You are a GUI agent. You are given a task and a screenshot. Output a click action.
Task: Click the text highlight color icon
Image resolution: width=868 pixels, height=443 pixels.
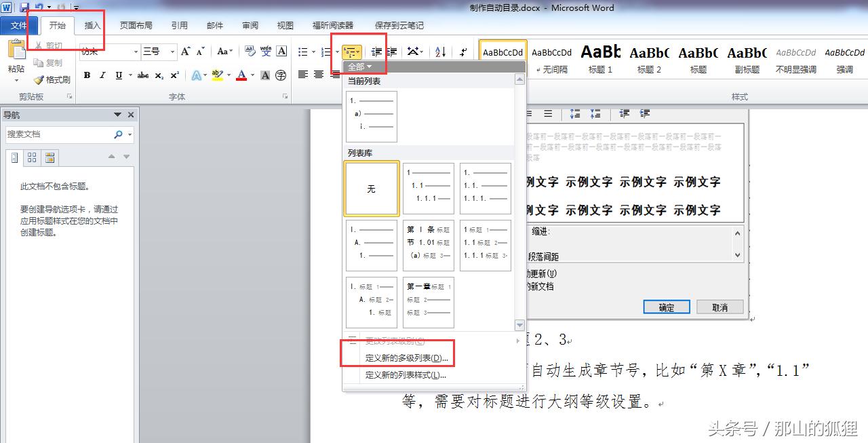(217, 75)
